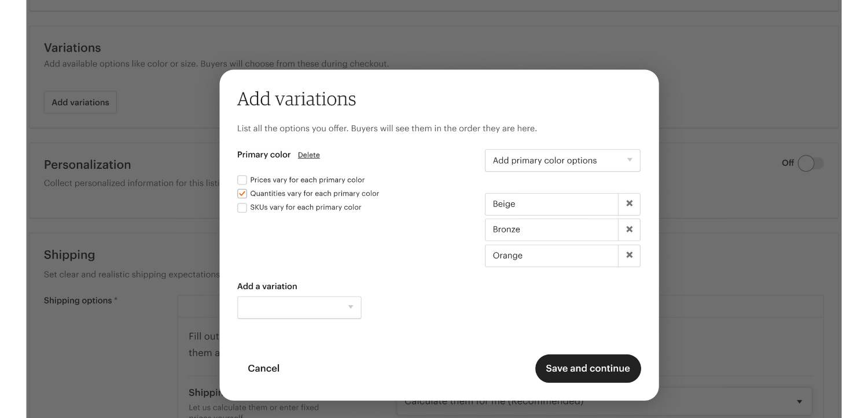The width and height of the screenshot is (868, 418).
Task: Remove the Beige color option
Action: [629, 204]
